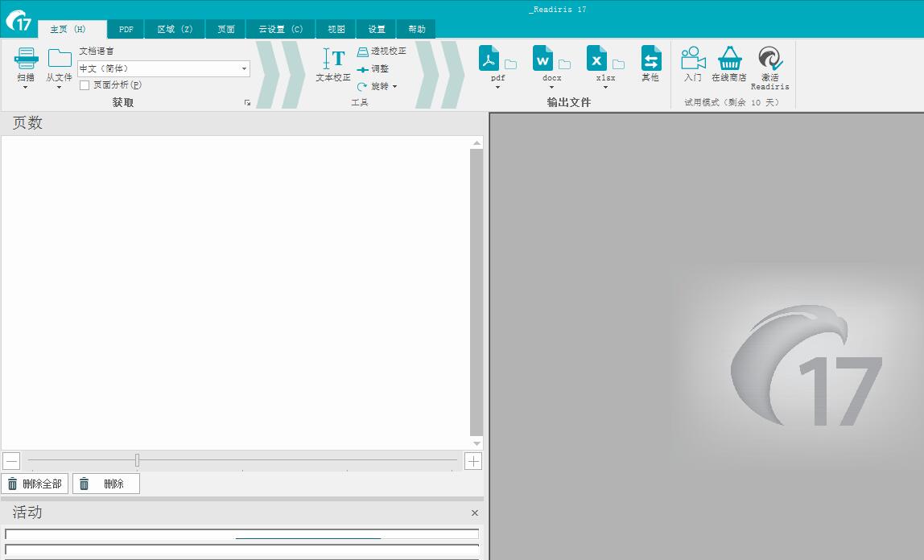This screenshot has width=924, height=560.
Task: Select the perspective correction tool
Action: [x=382, y=51]
